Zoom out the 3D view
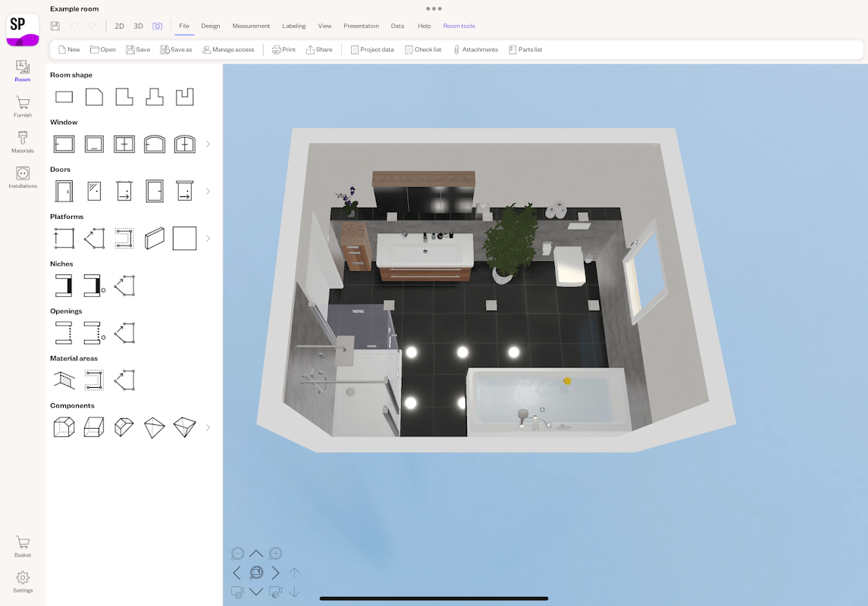Image resolution: width=868 pixels, height=606 pixels. [237, 554]
